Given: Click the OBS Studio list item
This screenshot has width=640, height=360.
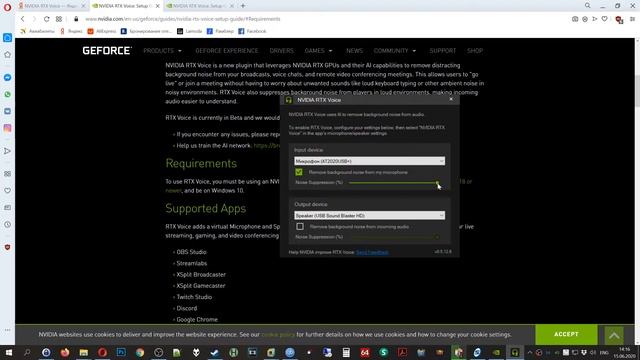Looking at the screenshot, I should tap(191, 252).
